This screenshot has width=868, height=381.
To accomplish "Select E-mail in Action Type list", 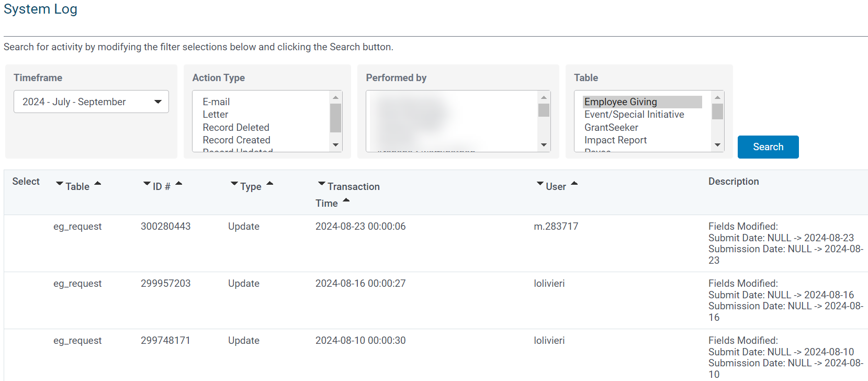I will coord(216,102).
